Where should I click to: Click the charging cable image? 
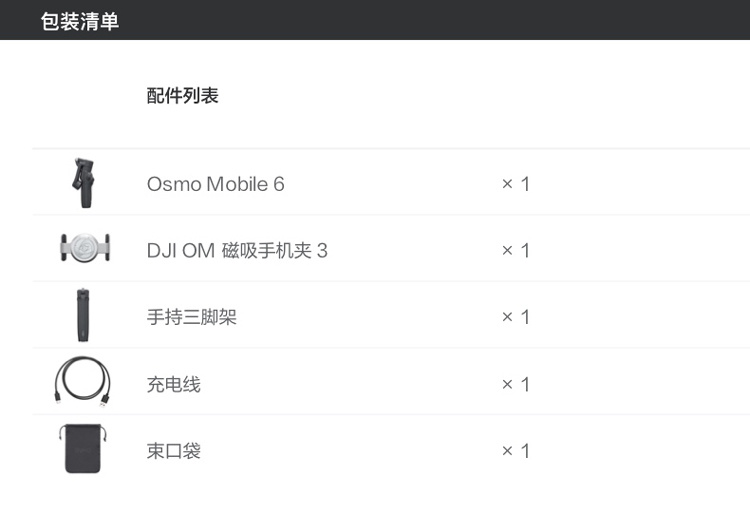point(82,384)
